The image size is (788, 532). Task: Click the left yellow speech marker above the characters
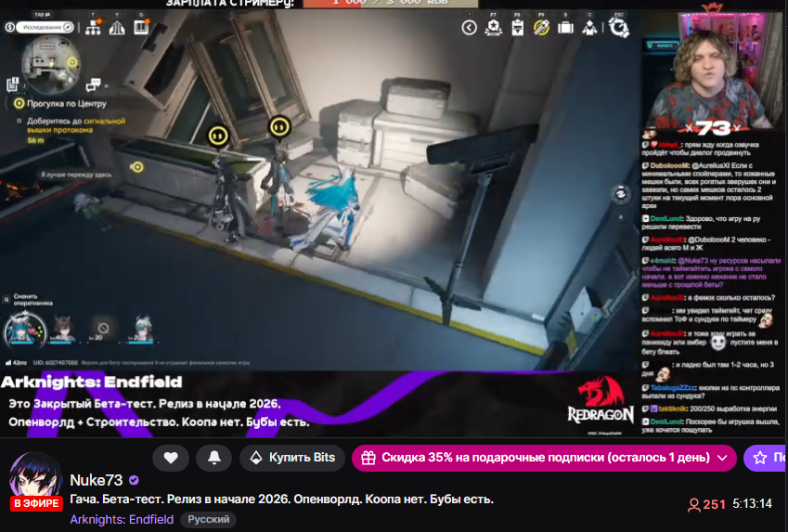point(218,136)
